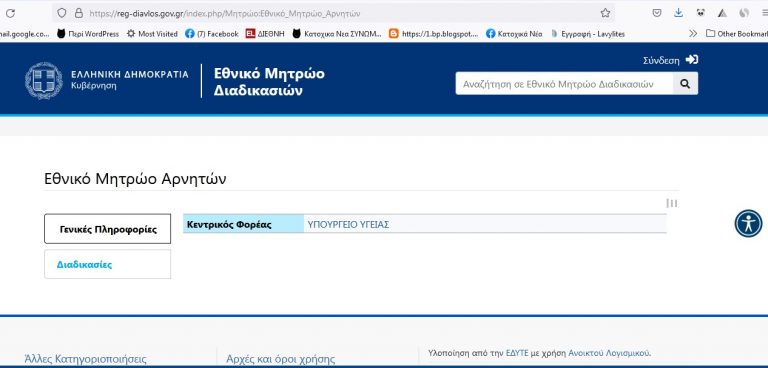Open the Κατοχικά Νέα Facebook bookmark
Image resolution: width=768 pixels, height=368 pixels.
[514, 34]
